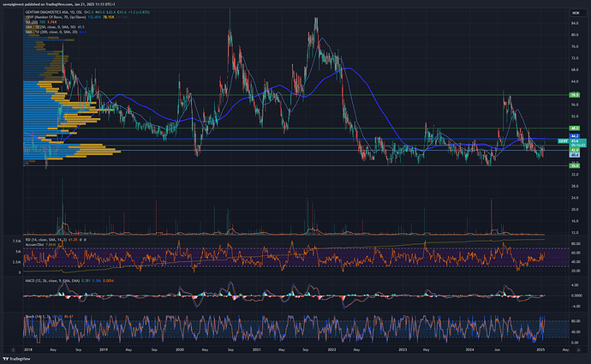
Task: Click the 40.4 light blue price label
Action: click(x=575, y=155)
